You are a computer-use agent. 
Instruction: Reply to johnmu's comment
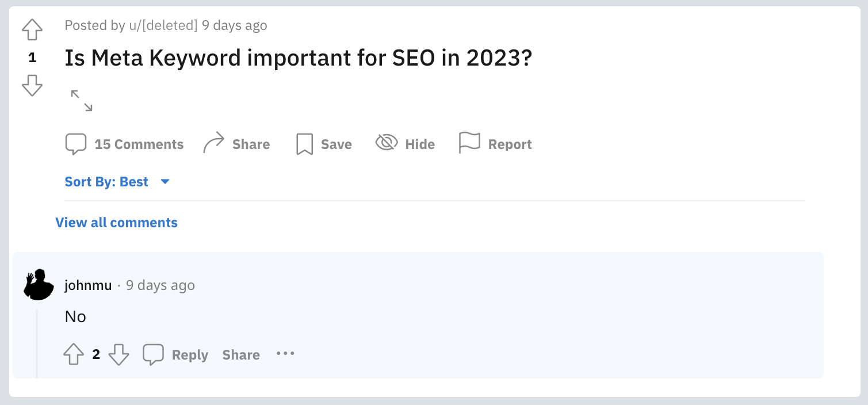click(x=175, y=355)
